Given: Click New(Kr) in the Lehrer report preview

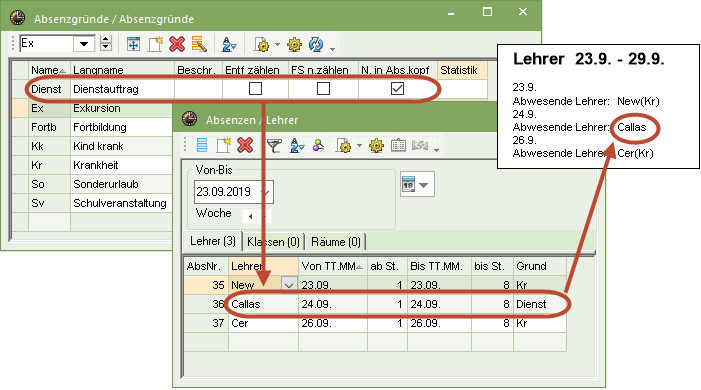Looking at the screenshot, I should pyautogui.click(x=638, y=101).
